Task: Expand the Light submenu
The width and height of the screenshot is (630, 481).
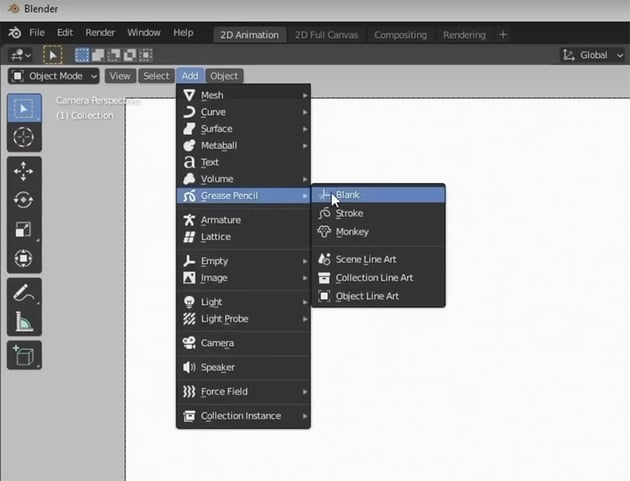Action: coord(243,302)
